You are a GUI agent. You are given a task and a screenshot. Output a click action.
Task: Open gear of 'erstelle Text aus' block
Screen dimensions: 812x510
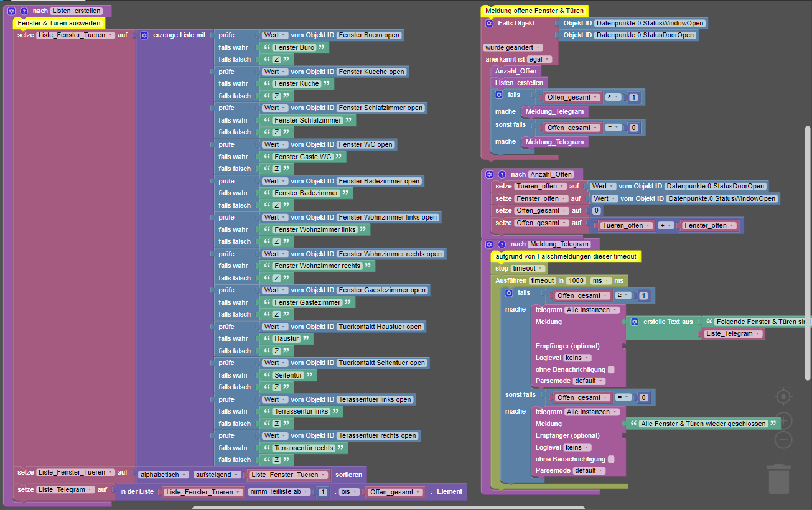pos(635,322)
